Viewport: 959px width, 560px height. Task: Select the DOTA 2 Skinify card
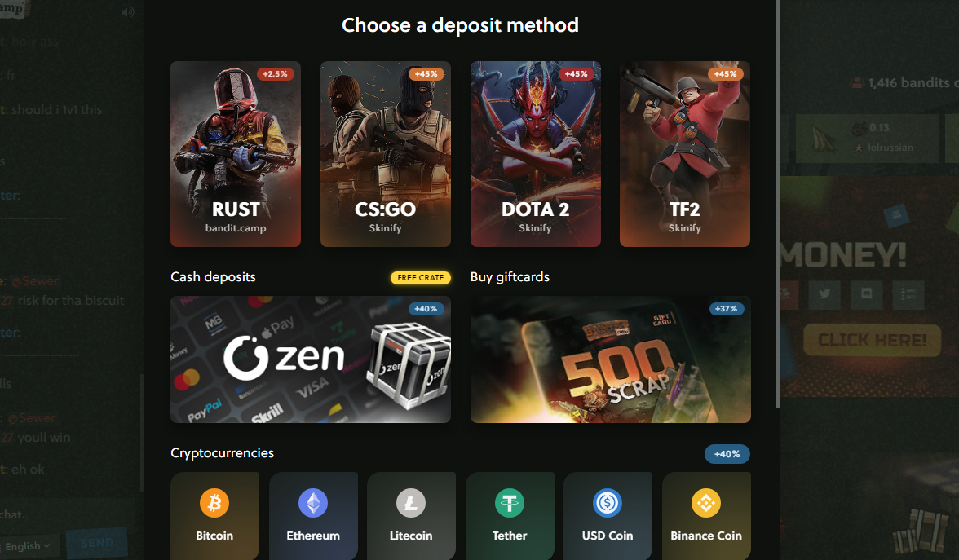535,154
